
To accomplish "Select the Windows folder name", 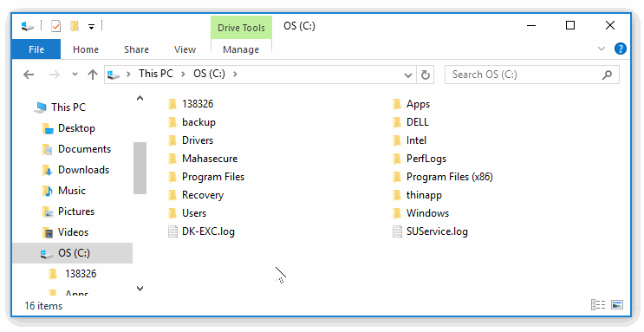I will [x=427, y=213].
